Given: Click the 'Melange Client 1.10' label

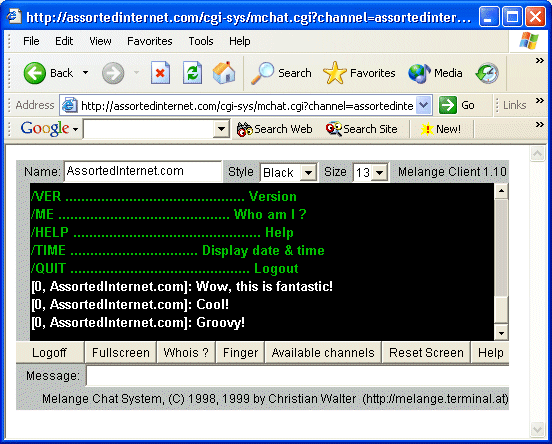Looking at the screenshot, I should [x=452, y=172].
